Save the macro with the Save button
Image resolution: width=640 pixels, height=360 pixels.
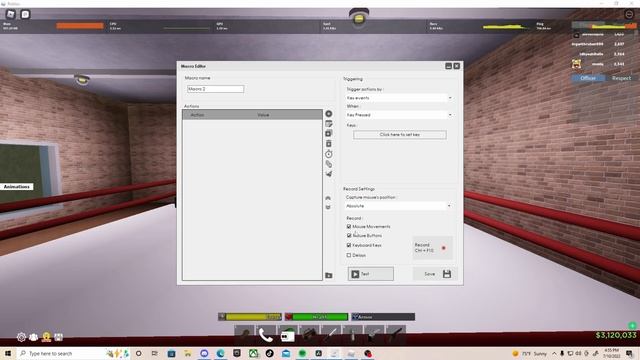(x=434, y=274)
